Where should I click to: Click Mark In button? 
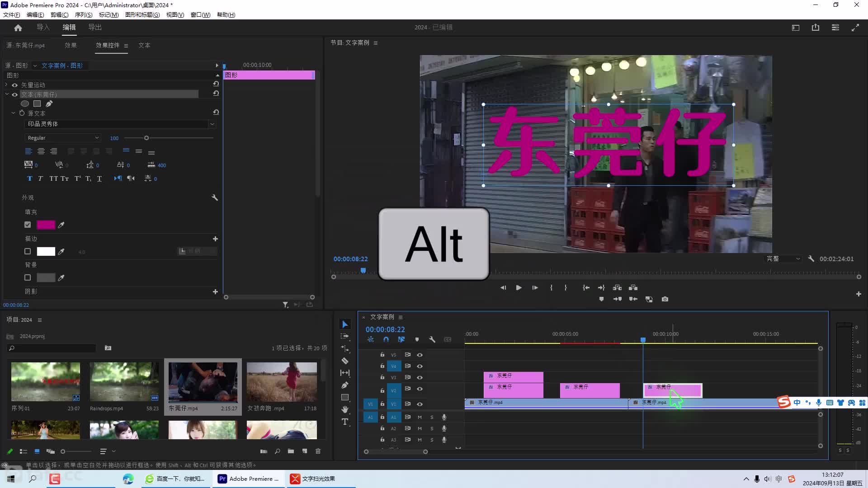551,287
